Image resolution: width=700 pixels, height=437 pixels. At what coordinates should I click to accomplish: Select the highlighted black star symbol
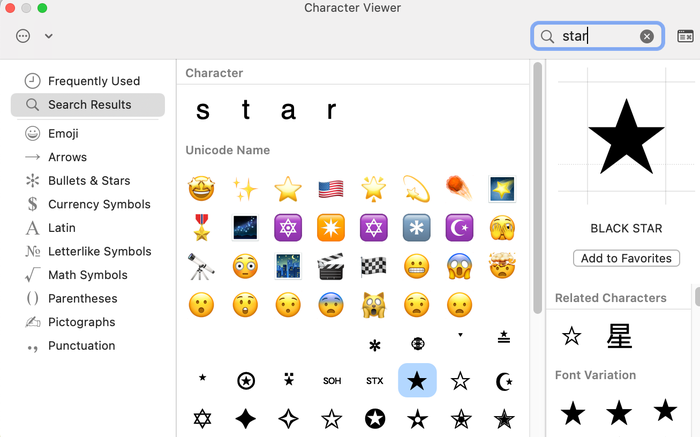(417, 380)
